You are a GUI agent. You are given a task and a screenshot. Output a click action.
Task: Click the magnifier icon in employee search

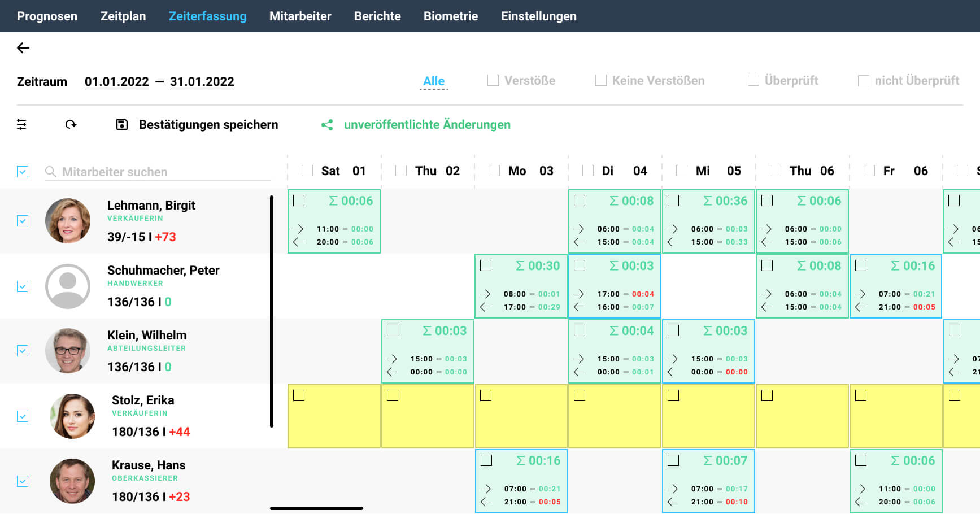coord(51,171)
